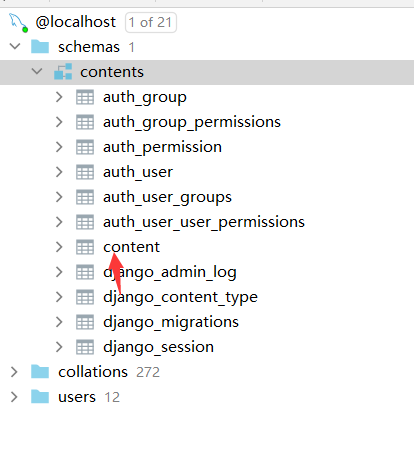The image size is (414, 449).
Task: Click the django_session table icon
Action: [85, 347]
